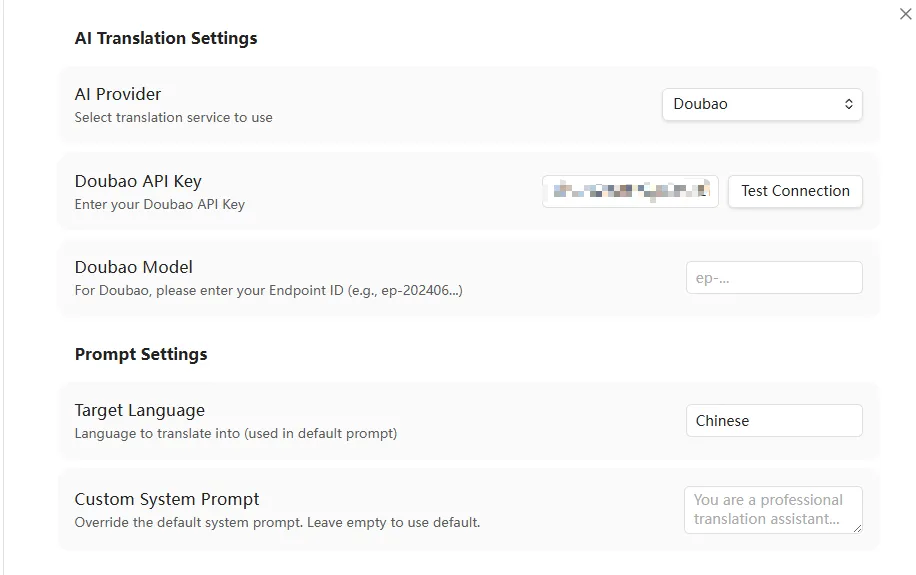916x575 pixels.
Task: Focus the Doubao API Key input field
Action: point(630,191)
